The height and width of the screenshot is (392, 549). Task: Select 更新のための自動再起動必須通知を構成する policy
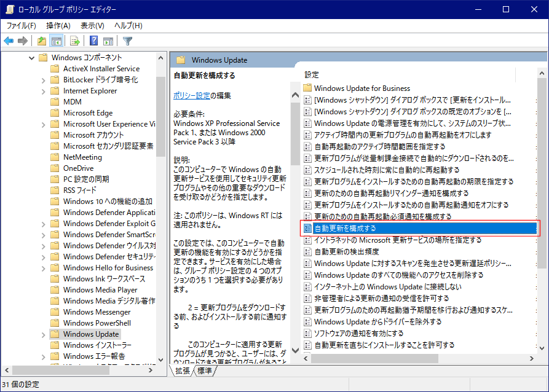(382, 216)
